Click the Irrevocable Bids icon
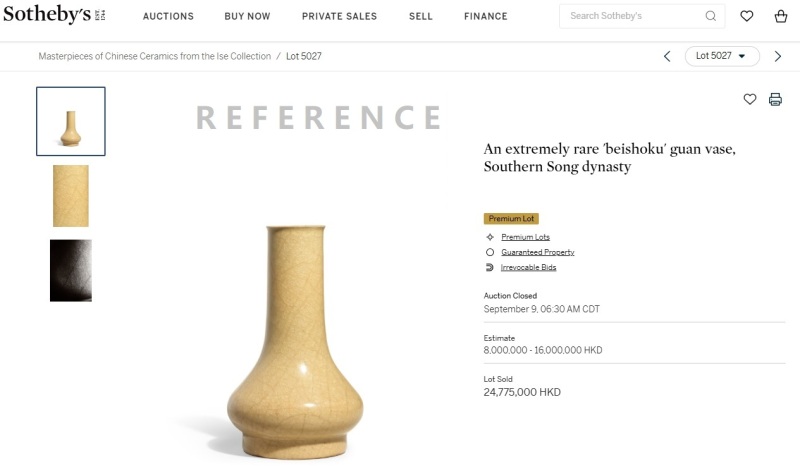Screen dimensions: 800x471 pos(490,267)
